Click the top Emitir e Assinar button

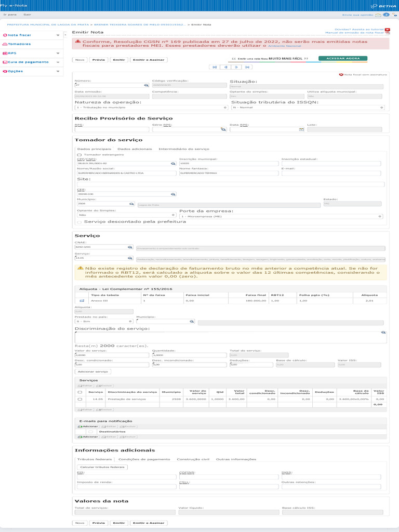[148, 60]
